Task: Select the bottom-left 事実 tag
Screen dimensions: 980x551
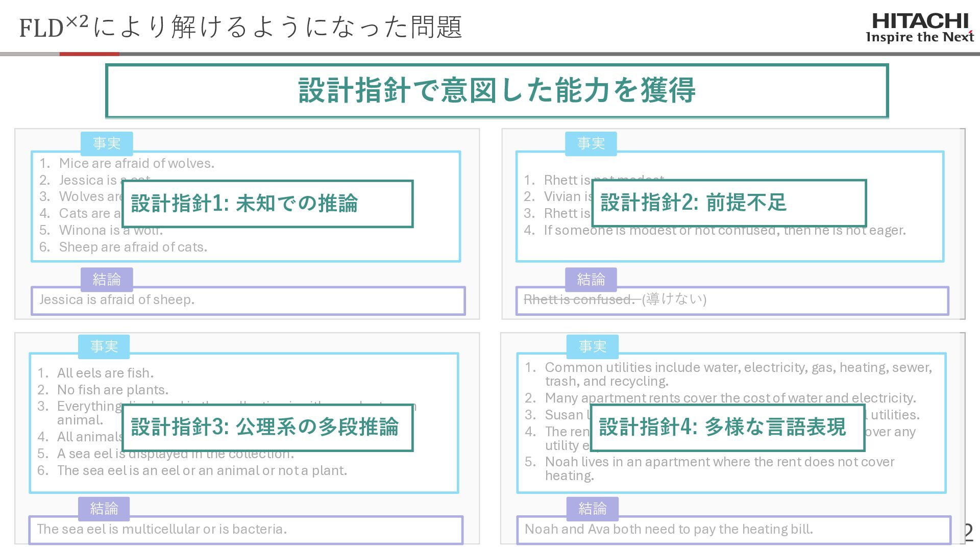Action: point(104,347)
